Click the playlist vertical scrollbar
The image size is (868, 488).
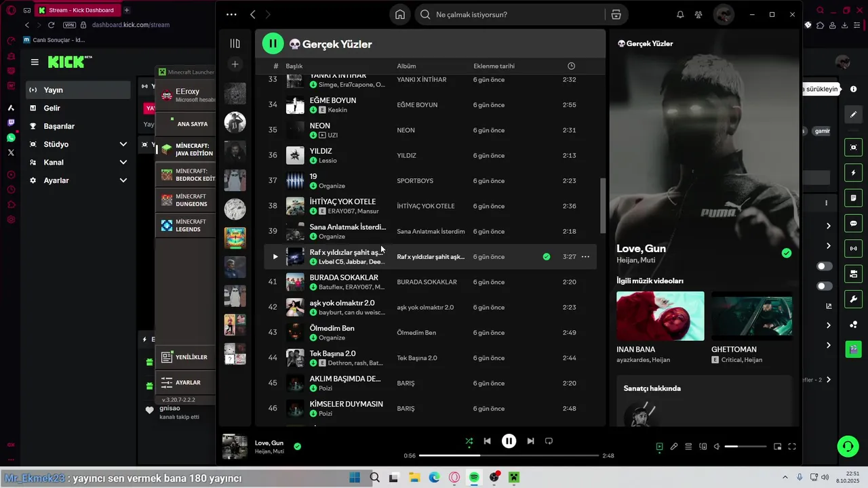602,207
